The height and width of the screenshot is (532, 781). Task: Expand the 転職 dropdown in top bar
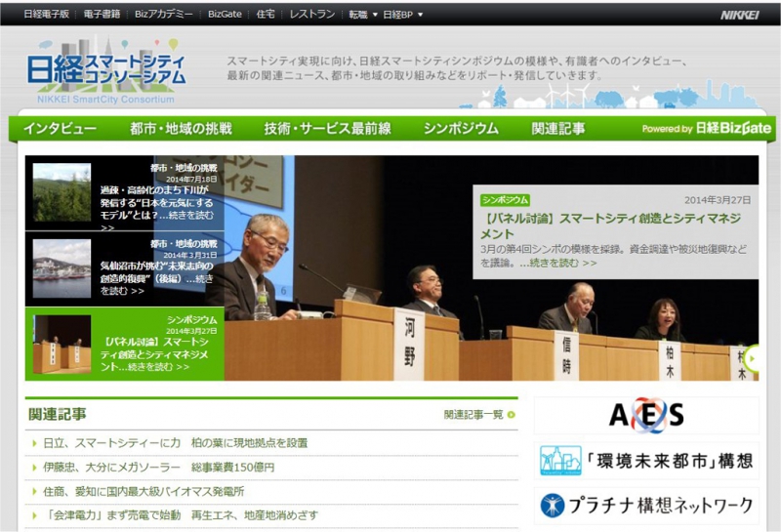point(363,15)
